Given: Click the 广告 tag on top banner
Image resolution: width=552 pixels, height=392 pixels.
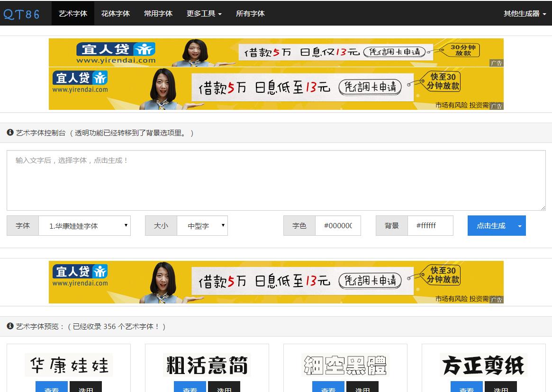Looking at the screenshot, I should pyautogui.click(x=497, y=63).
